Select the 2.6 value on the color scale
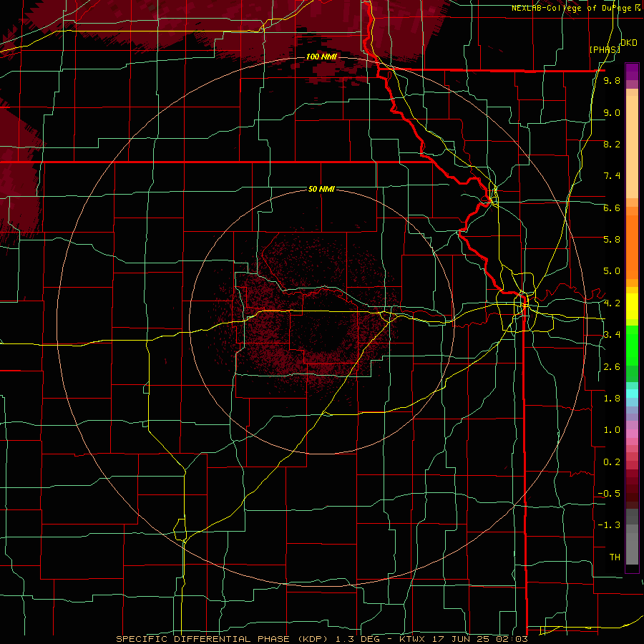The image size is (644, 644). [x=612, y=367]
